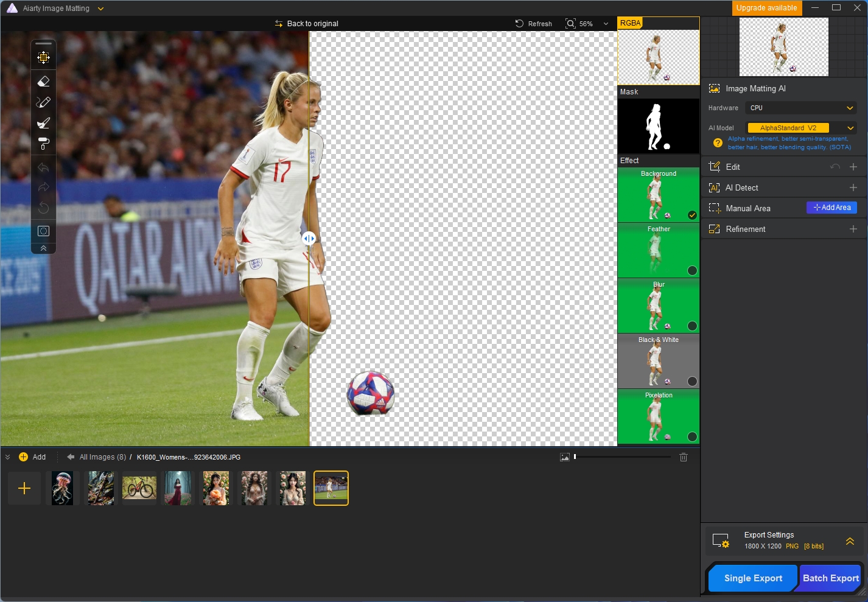This screenshot has height=602, width=868.
Task: Collapse the floating toolbar with chevron
Action: coord(43,248)
